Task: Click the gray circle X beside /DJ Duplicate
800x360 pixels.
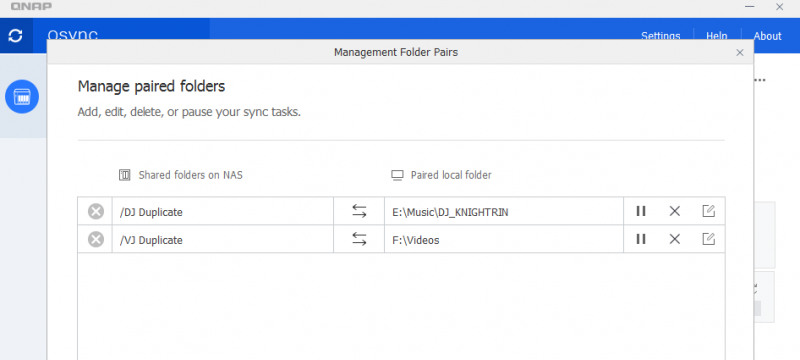Action: pos(95,211)
